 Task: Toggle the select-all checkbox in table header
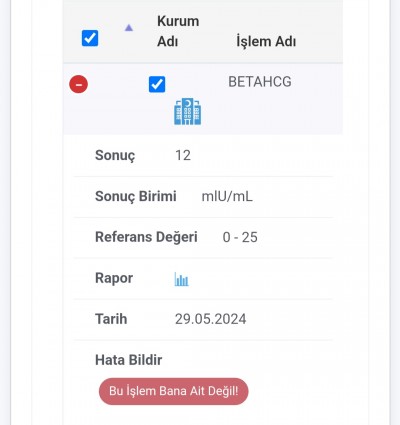(90, 38)
